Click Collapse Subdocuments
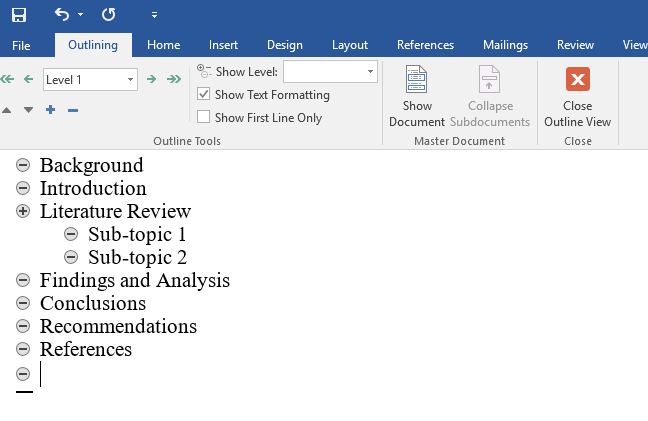Viewport: 648px width, 421px height. point(490,96)
